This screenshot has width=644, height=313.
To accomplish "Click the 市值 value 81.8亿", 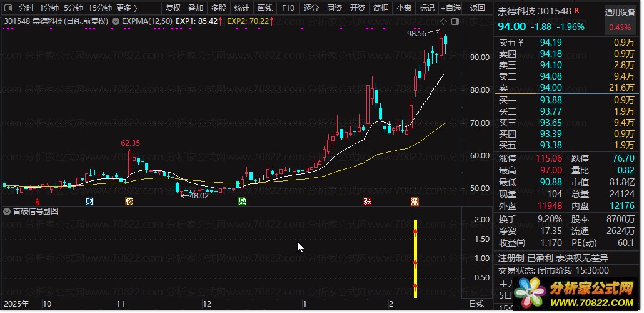I will point(622,182).
